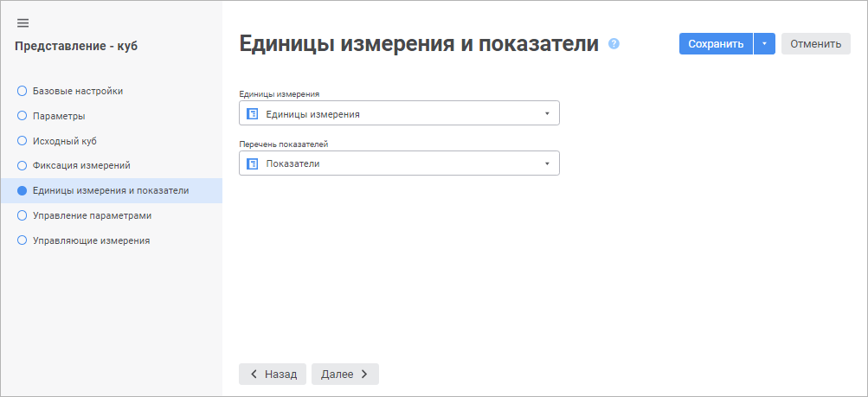This screenshot has width=868, height=397.
Task: Open Управляющие измерения step
Action: coord(91,240)
